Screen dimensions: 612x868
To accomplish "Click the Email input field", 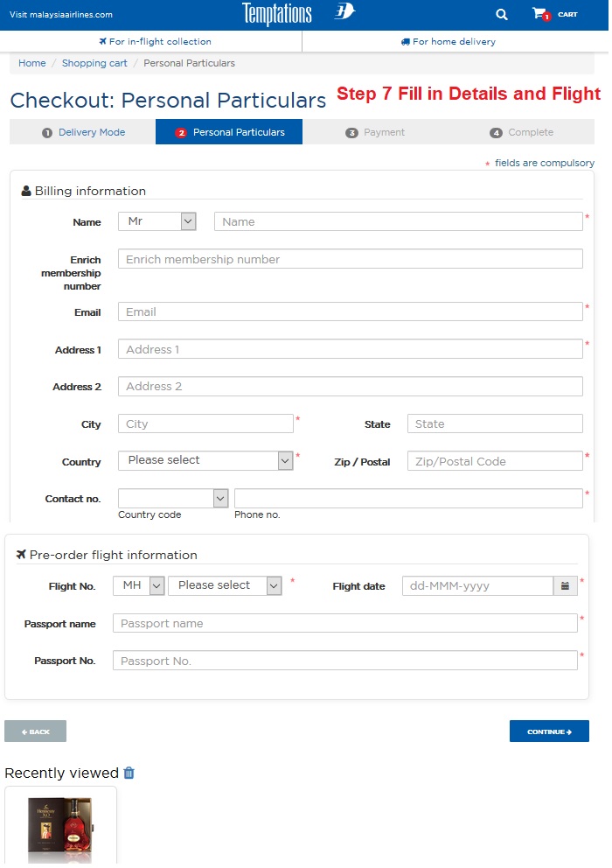I will point(350,312).
